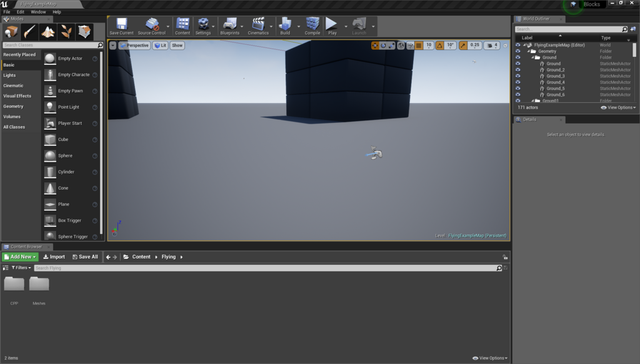The width and height of the screenshot is (640, 364).
Task: Click the Compile toolbar icon
Action: pos(312,26)
